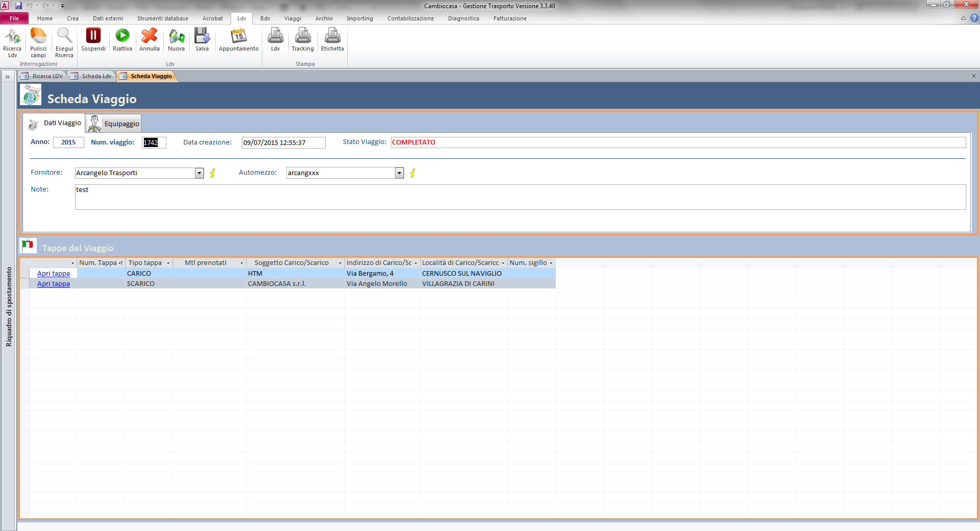This screenshot has height=531, width=980.
Task: Click the Riquadro di spostamento pane bar
Action: (9, 306)
